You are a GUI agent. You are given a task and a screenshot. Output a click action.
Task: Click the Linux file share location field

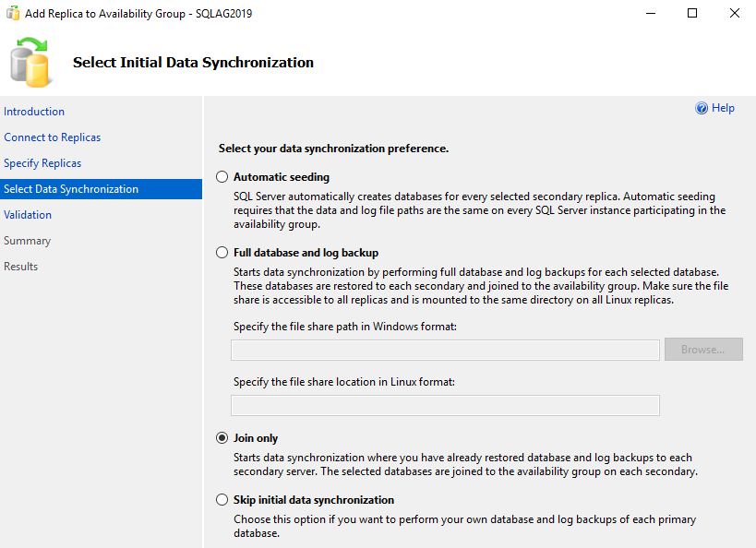point(445,406)
